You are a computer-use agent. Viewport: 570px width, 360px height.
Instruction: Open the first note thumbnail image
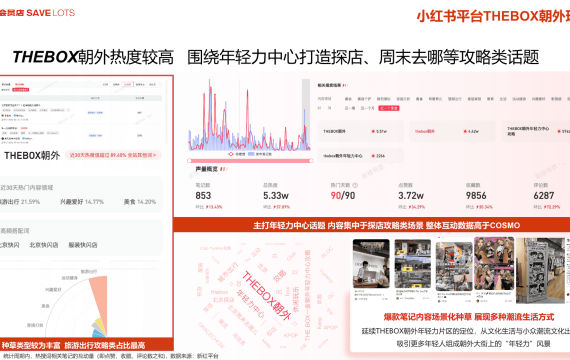[x=371, y=264]
